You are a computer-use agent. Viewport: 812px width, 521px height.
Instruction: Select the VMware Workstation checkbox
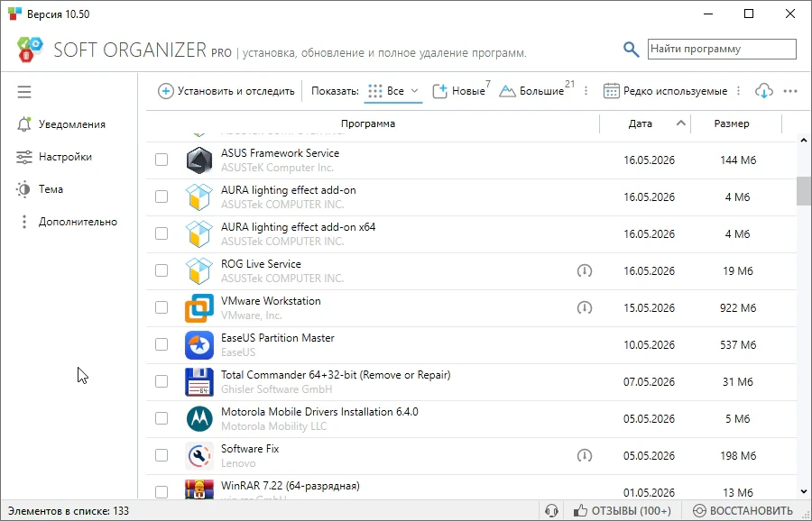click(161, 307)
